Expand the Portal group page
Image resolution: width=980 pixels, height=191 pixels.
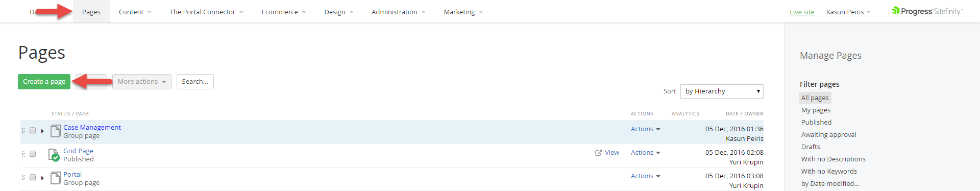42,178
